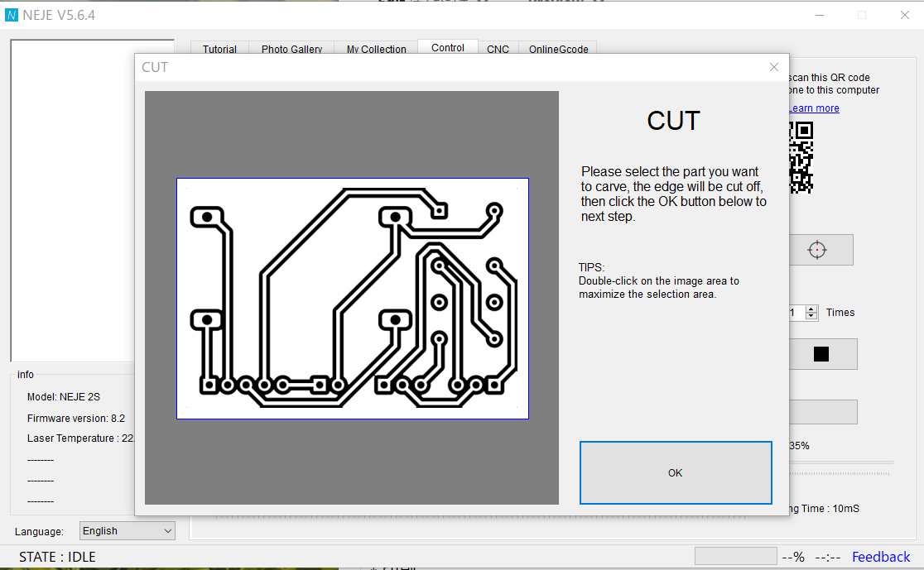924x570 pixels.
Task: Open the Language dropdown showing English
Action: tap(128, 530)
